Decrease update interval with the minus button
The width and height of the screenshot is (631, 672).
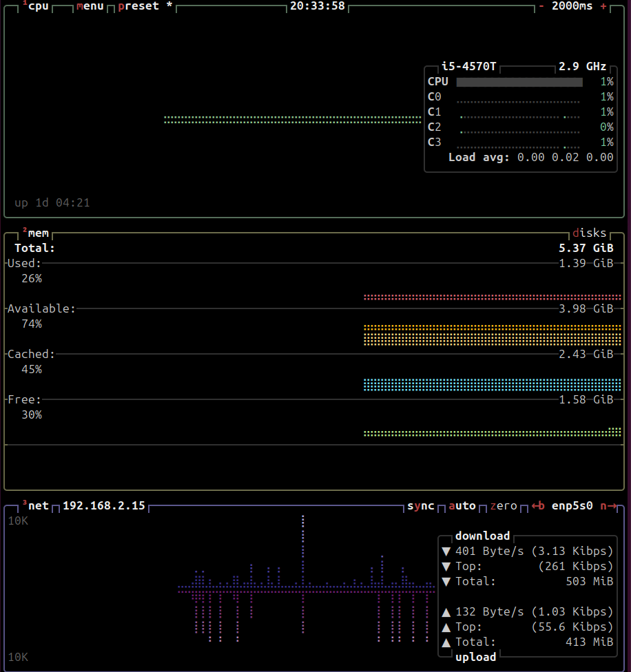pyautogui.click(x=541, y=6)
